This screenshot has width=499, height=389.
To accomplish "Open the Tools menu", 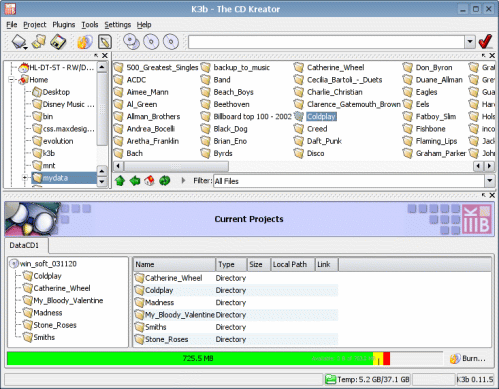I will [x=90, y=25].
